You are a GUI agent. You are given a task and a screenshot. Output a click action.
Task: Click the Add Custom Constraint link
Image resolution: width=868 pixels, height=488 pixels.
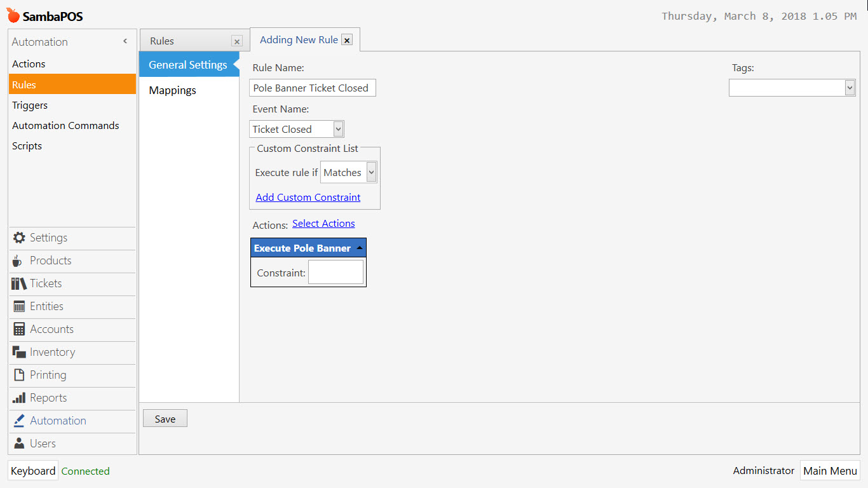308,197
